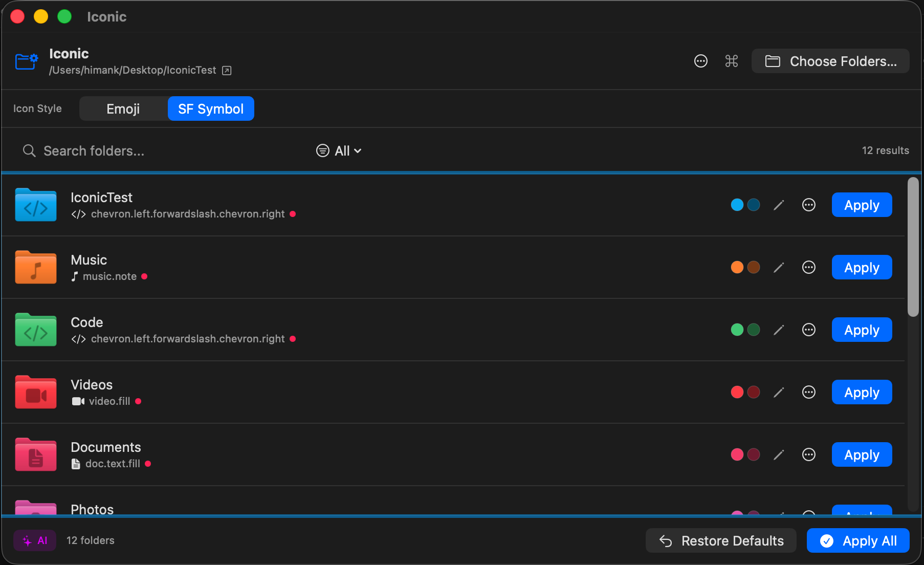
Task: Click the /Users/himank/Desktop/IconicTest path
Action: pos(133,70)
